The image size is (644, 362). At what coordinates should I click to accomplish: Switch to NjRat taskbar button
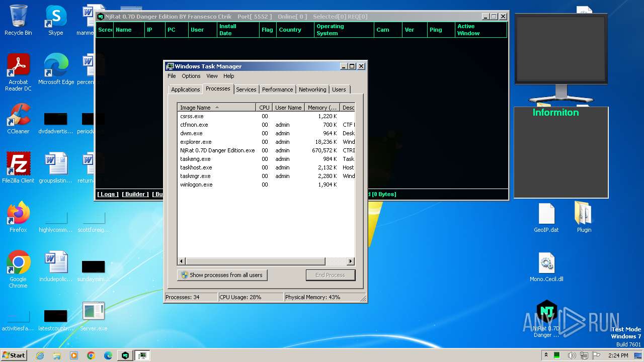[x=125, y=355]
